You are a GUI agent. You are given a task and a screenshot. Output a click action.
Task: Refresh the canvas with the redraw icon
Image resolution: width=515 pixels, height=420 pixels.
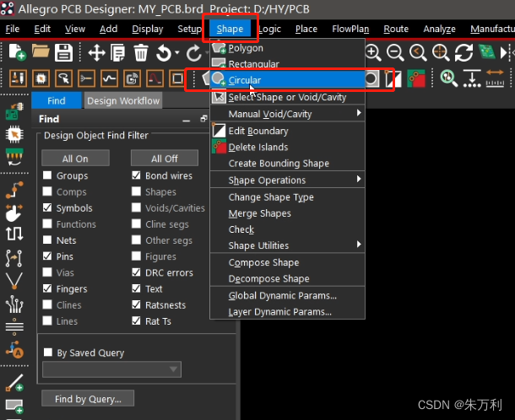pos(463,52)
